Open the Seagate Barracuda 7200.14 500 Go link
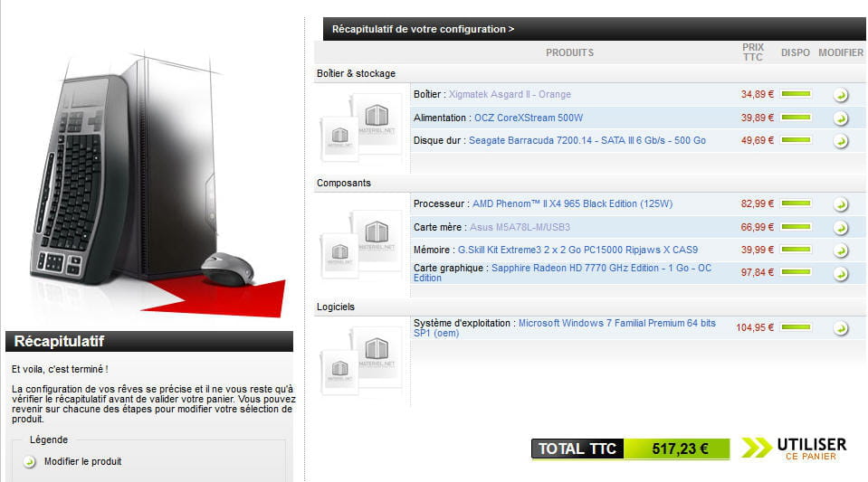This screenshot has height=482, width=868. click(587, 140)
